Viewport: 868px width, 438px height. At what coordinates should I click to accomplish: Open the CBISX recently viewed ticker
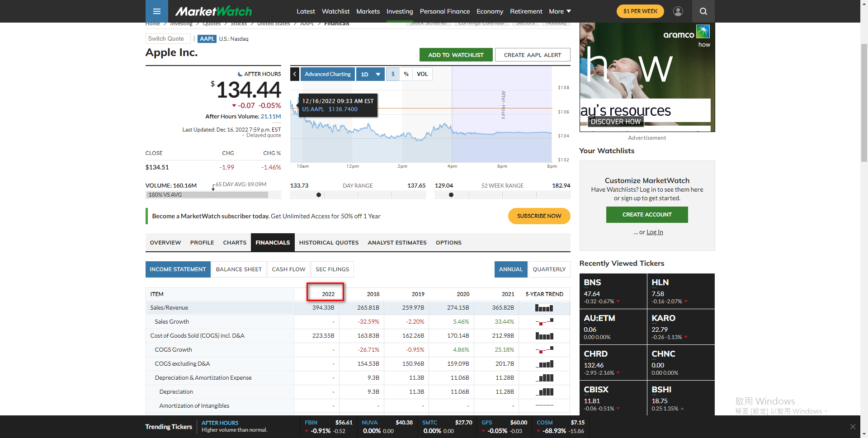[x=613, y=398]
